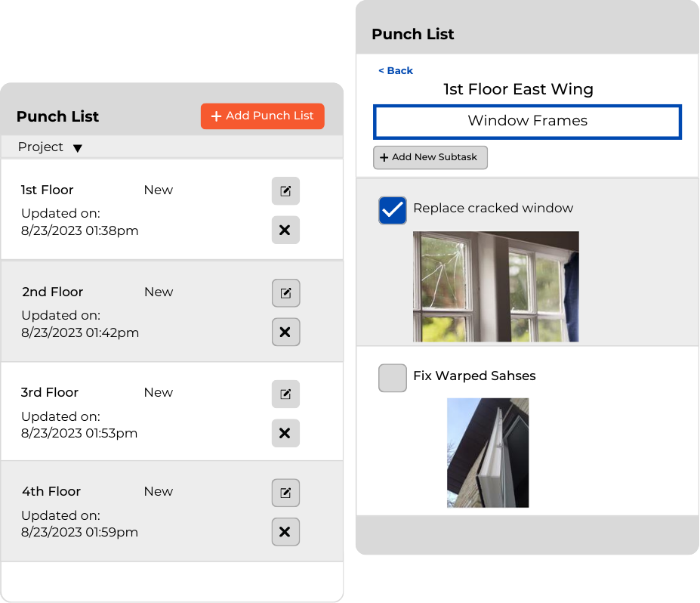Delete the 3rd Floor punch list

tap(285, 433)
